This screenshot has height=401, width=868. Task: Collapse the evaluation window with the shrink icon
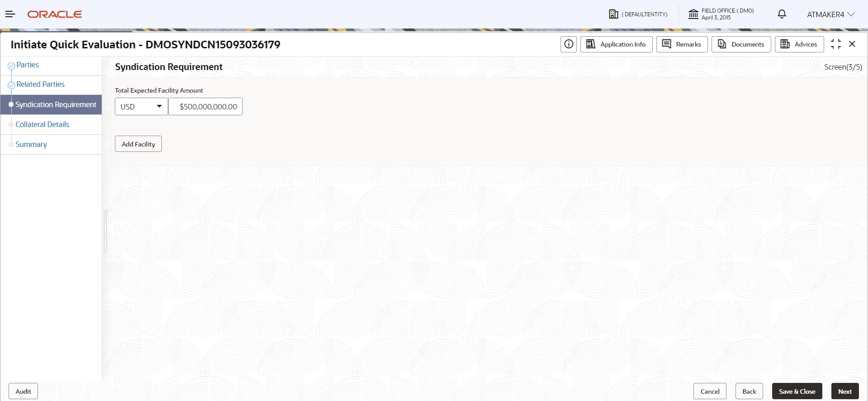click(x=836, y=44)
